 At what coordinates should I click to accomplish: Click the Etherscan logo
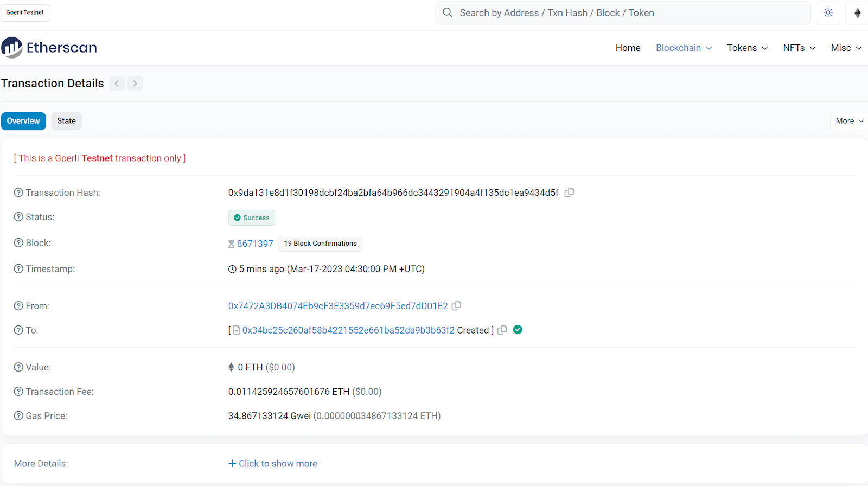tap(49, 48)
